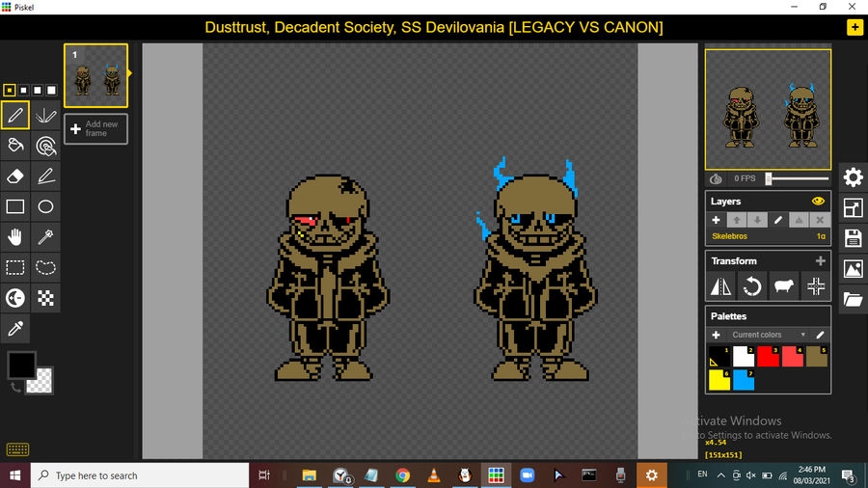Select the Circle tool
Image resolution: width=868 pixels, height=488 pixels.
coord(45,206)
